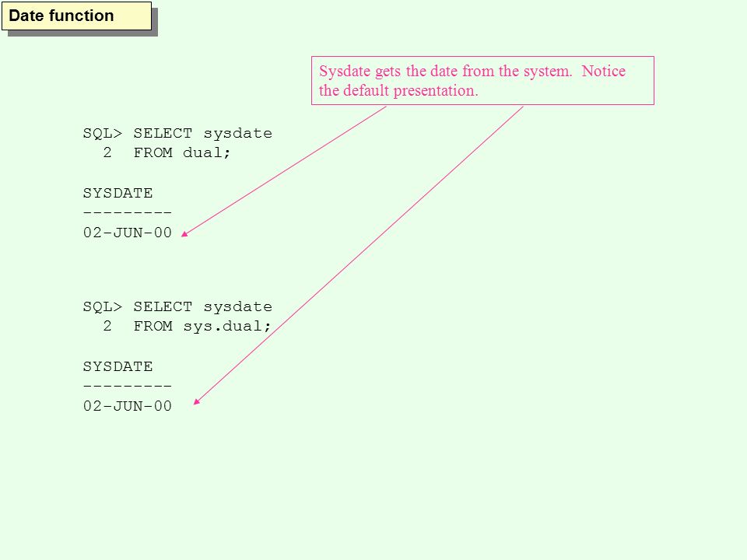Click the '2 FROM dual;' line
The height and width of the screenshot is (560, 747).
tap(167, 152)
